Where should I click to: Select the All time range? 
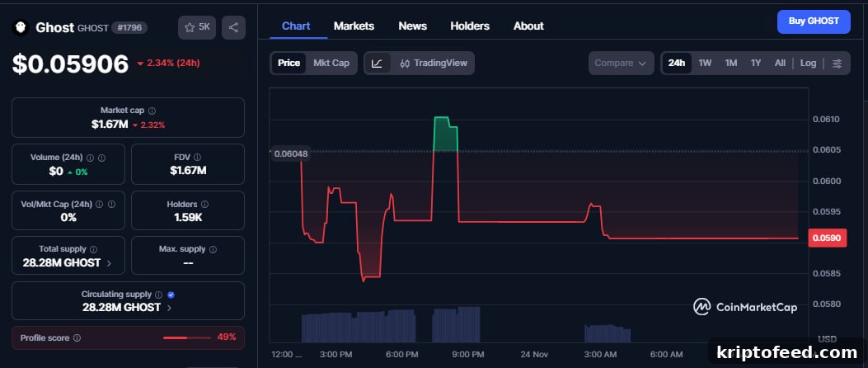(780, 64)
